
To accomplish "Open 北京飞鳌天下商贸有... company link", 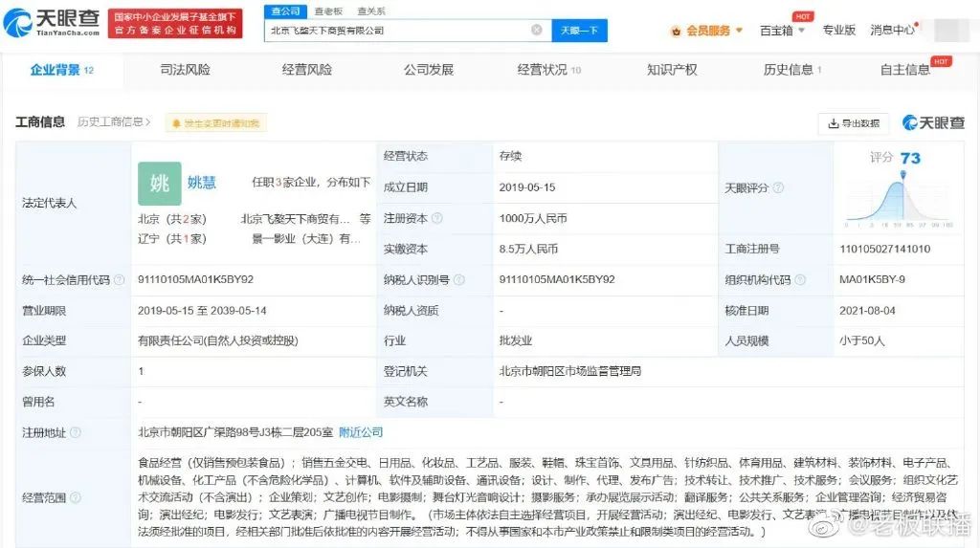I will point(295,219).
